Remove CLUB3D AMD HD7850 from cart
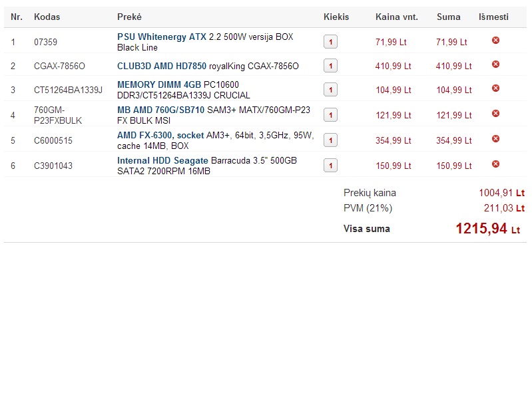 point(495,64)
